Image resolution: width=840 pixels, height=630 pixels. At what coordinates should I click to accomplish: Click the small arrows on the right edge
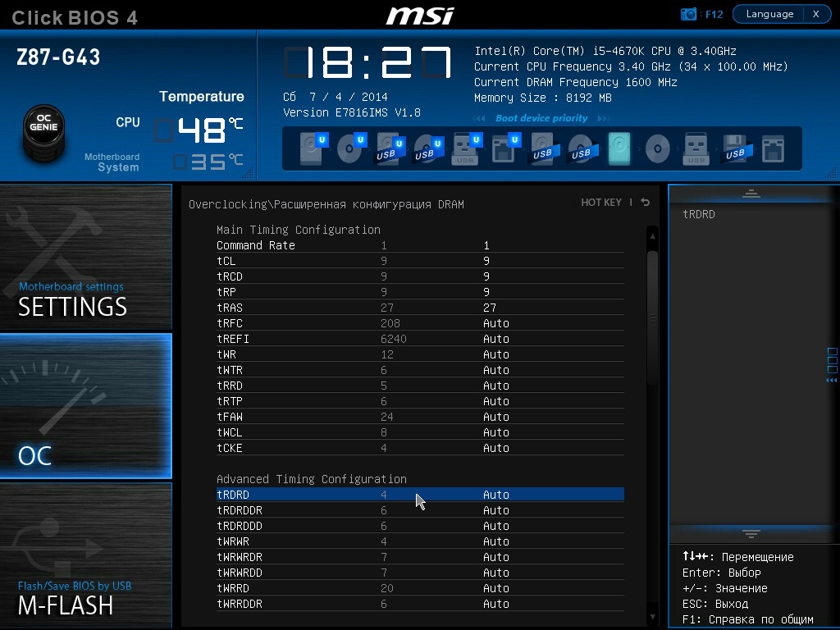coord(832,381)
